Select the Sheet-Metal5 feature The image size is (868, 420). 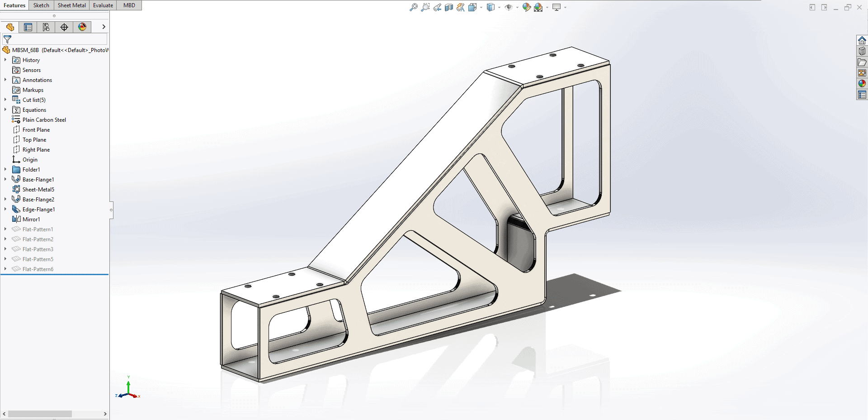(38, 190)
